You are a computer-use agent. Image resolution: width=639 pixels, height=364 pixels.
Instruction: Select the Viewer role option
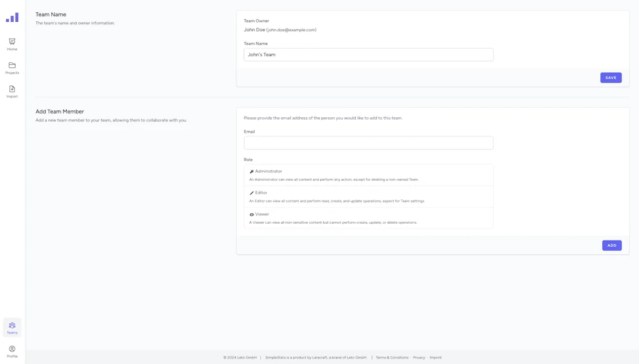(368, 218)
